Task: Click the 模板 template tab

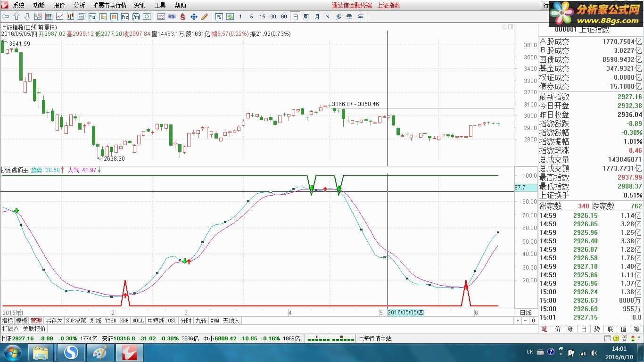Action: [22, 321]
